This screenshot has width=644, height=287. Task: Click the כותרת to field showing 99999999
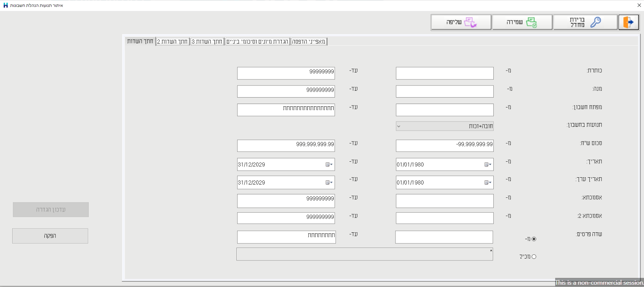286,73
